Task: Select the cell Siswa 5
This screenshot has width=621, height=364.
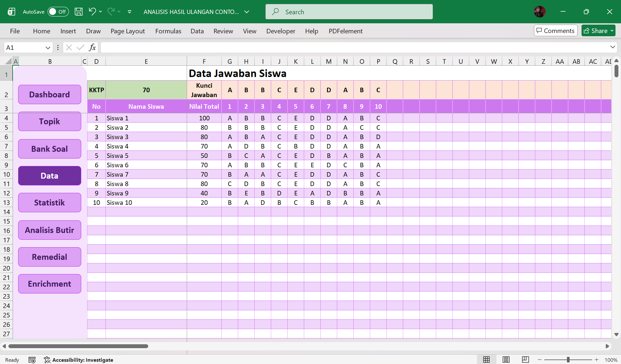Action: tap(146, 156)
